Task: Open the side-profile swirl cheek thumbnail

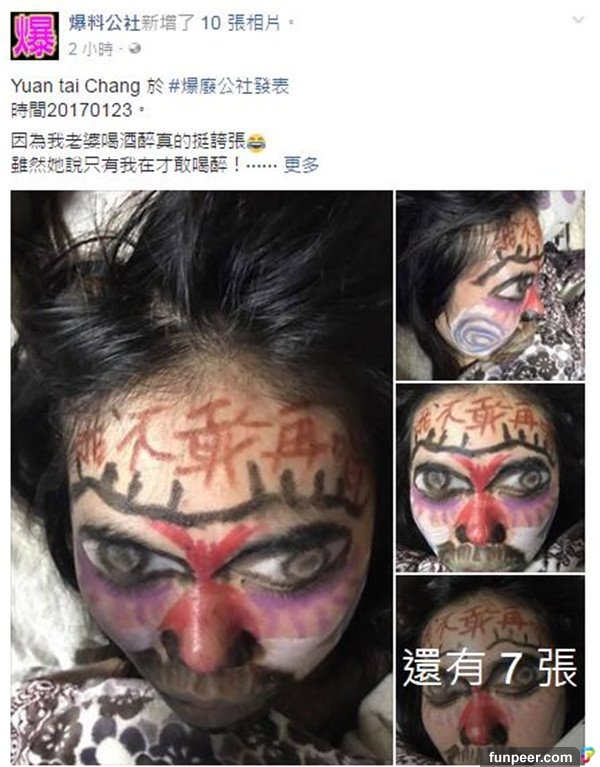Action: pos(490,285)
